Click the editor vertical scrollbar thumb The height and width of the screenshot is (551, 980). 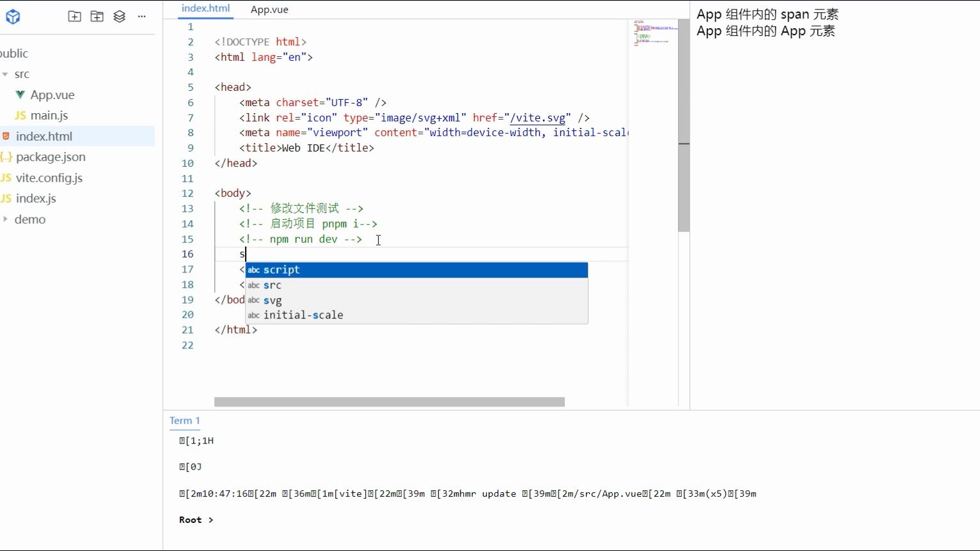click(684, 125)
